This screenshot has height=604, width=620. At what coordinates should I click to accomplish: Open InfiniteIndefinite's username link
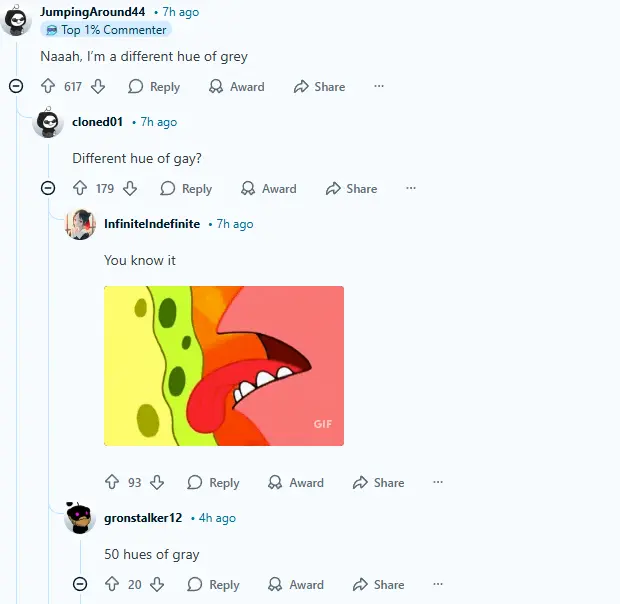[x=152, y=224]
